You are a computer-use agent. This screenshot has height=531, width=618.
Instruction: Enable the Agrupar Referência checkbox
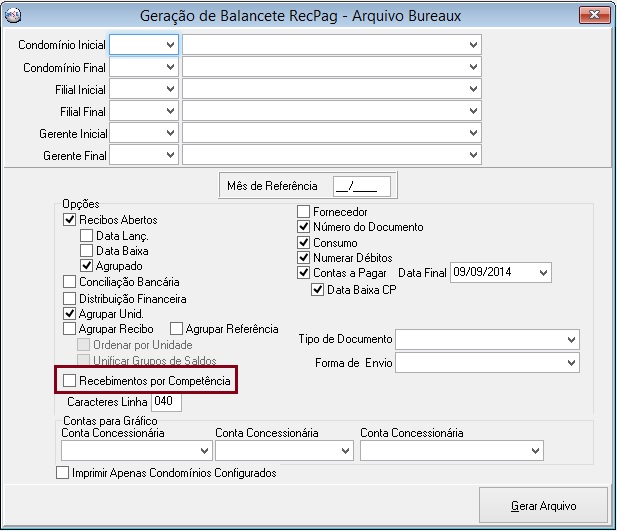pos(177,328)
